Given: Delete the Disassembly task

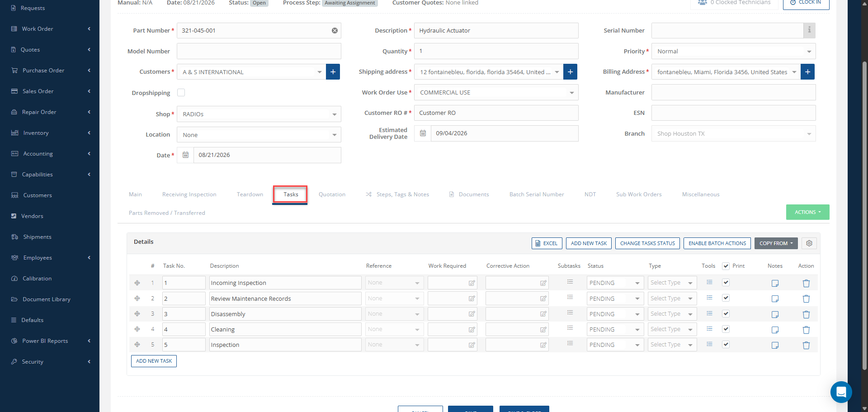Looking at the screenshot, I should [806, 314].
